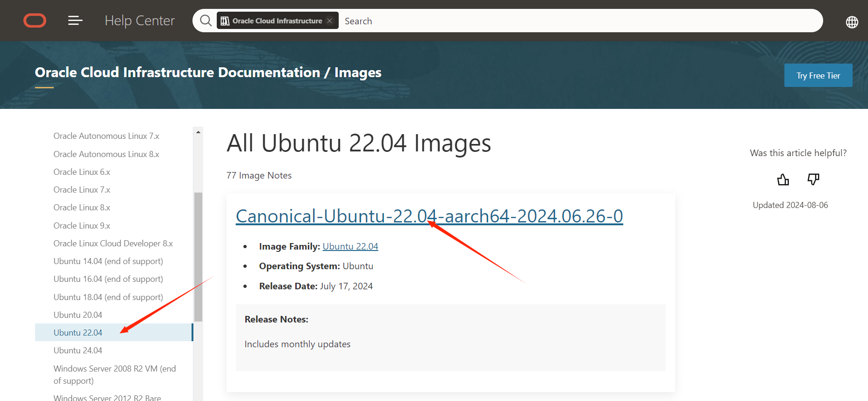This screenshot has height=401, width=868.
Task: Select Ubuntu 18.04 (end of support)
Action: click(x=108, y=297)
